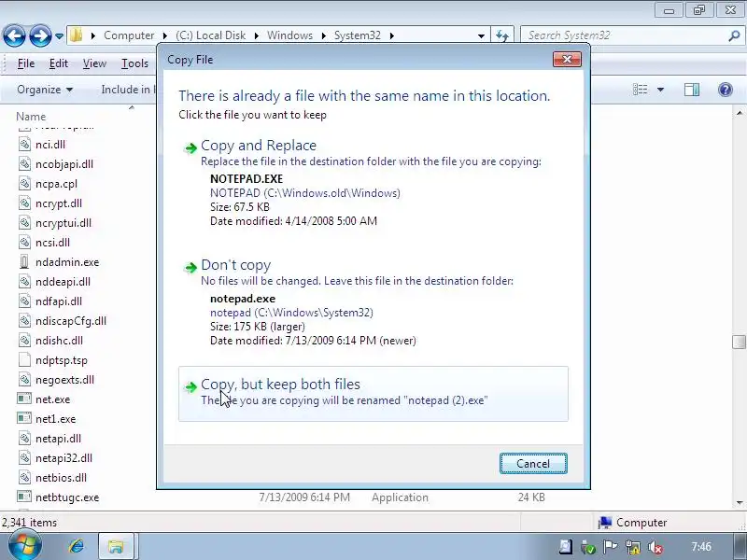Open the Organize dropdown
The height and width of the screenshot is (560, 747).
[x=45, y=90]
